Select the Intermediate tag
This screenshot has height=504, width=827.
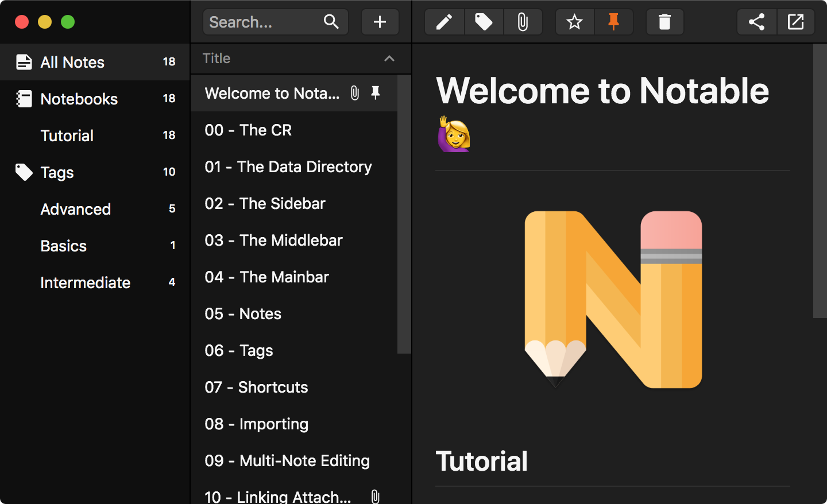tap(95, 282)
